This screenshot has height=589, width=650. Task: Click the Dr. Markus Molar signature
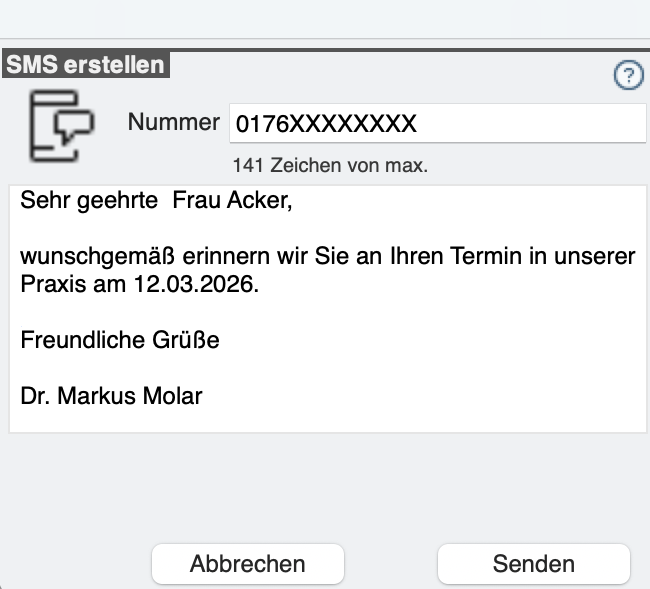tap(111, 396)
